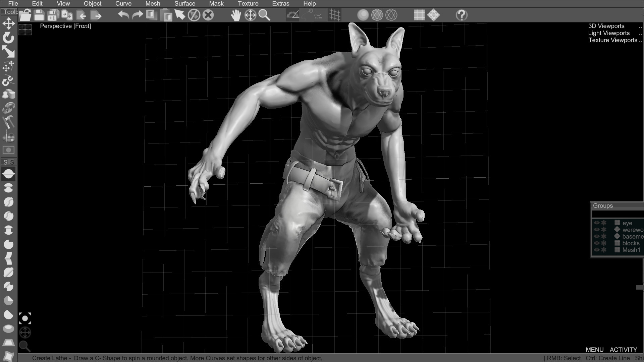Toggle visibility of the blocks group

(x=597, y=243)
